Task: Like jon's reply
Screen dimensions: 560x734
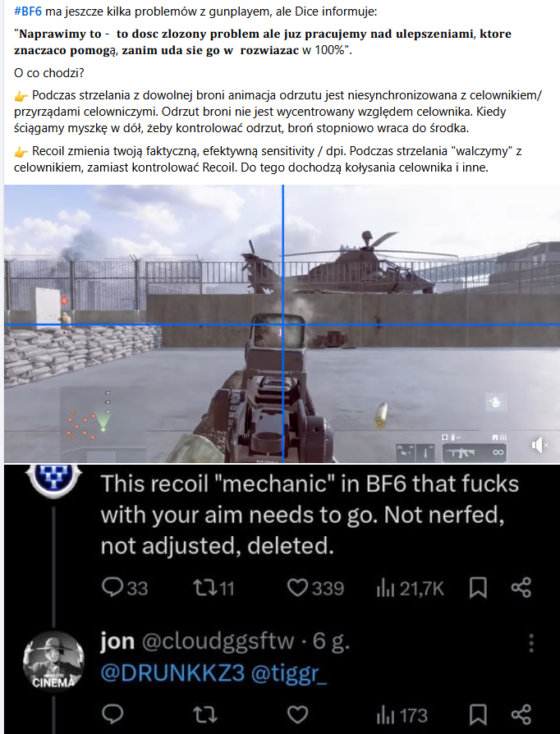Action: pyautogui.click(x=297, y=715)
